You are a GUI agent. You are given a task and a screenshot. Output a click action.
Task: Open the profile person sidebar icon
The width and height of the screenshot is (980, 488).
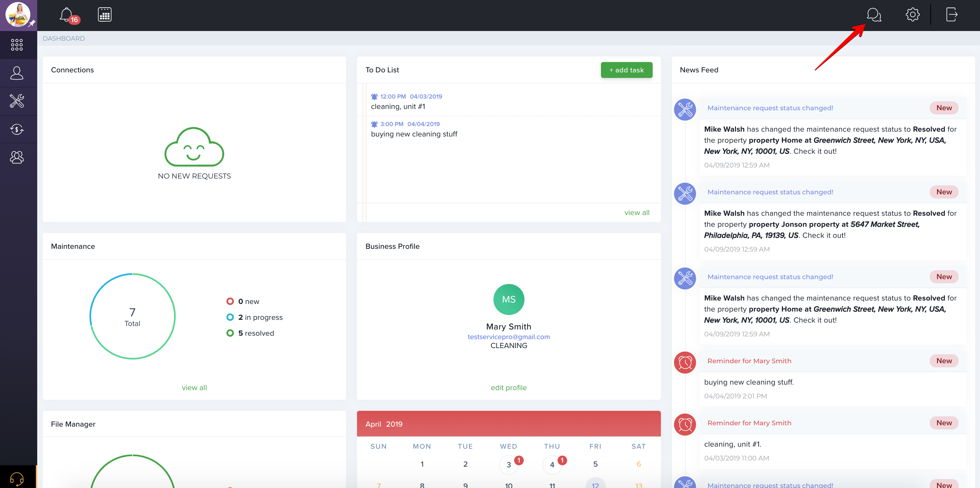[x=17, y=73]
